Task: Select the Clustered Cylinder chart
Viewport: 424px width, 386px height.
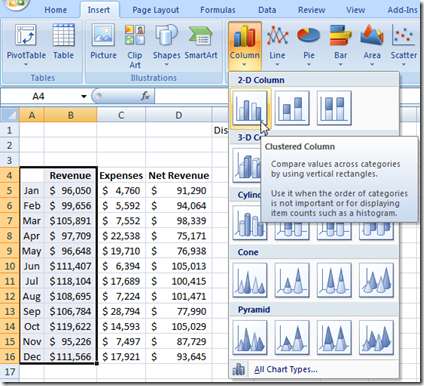Action: click(x=250, y=223)
